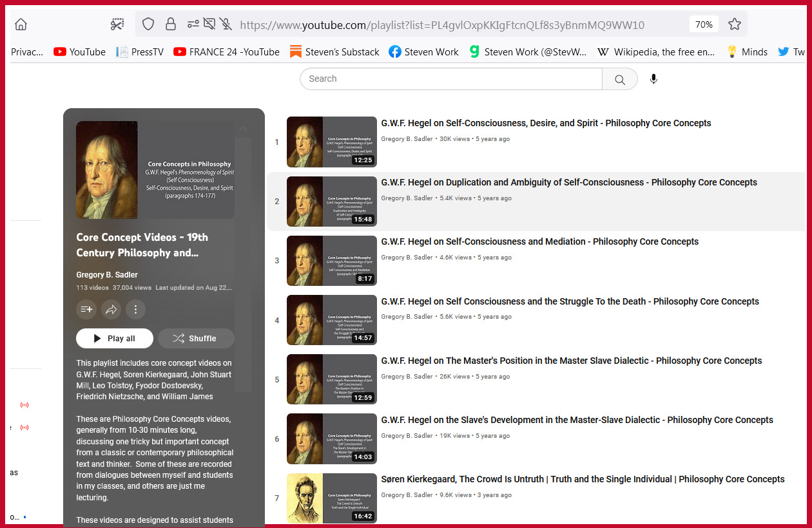
Task: Click Gregory B. Sadler under video 1
Action: click(407, 139)
